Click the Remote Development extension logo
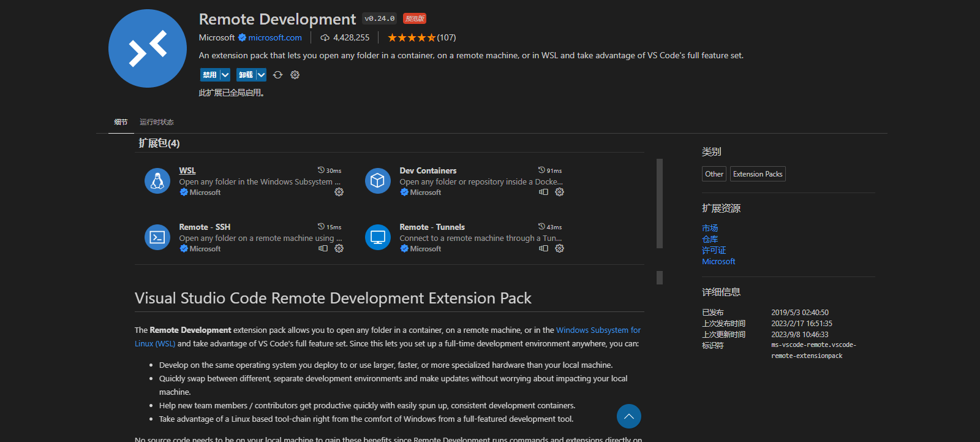Screen dimensions: 980x442 point(148,48)
